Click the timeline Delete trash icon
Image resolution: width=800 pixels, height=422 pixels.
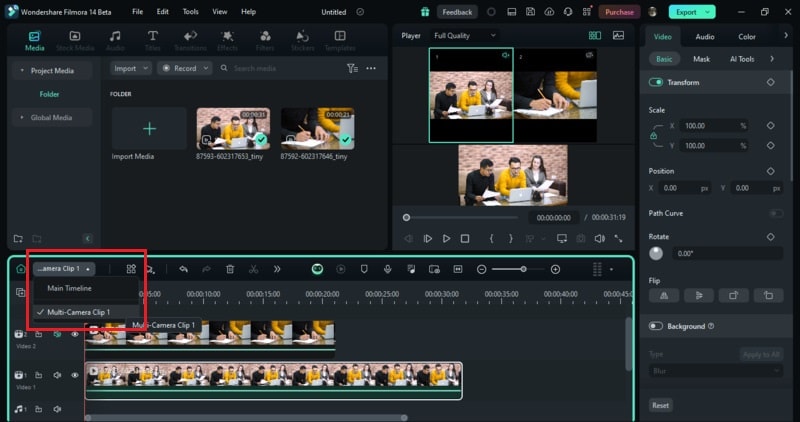[230, 269]
